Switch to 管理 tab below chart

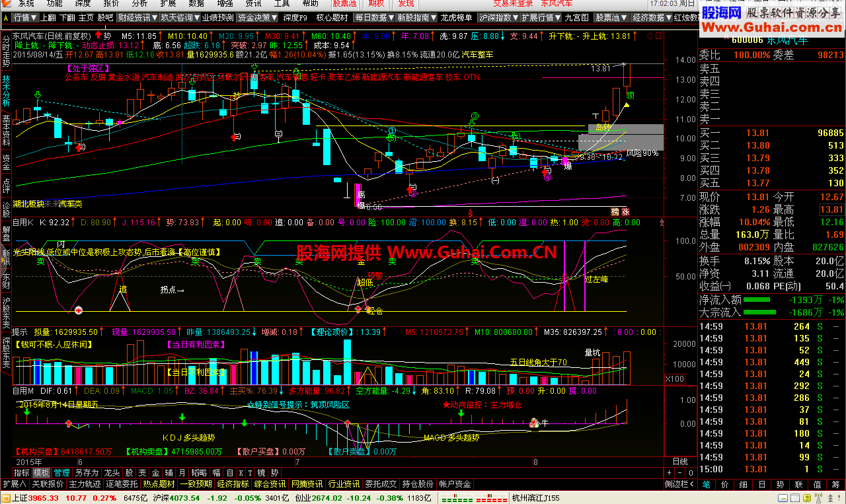click(x=62, y=473)
